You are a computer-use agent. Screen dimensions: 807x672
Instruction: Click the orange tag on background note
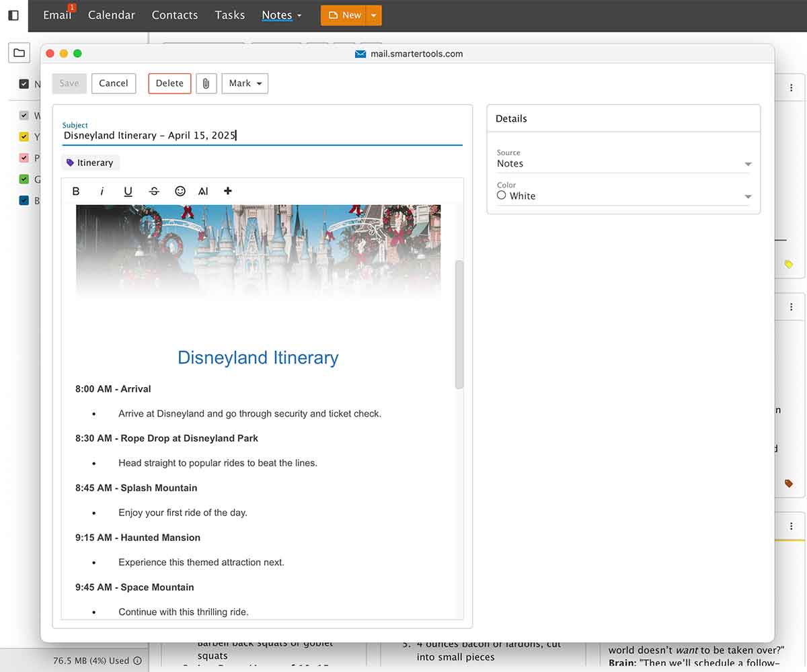(789, 483)
